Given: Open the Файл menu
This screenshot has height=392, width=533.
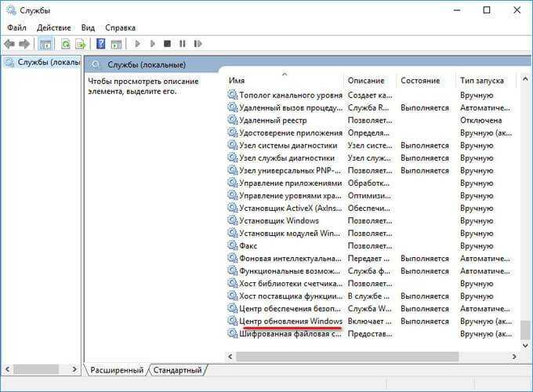Looking at the screenshot, I should (16, 28).
